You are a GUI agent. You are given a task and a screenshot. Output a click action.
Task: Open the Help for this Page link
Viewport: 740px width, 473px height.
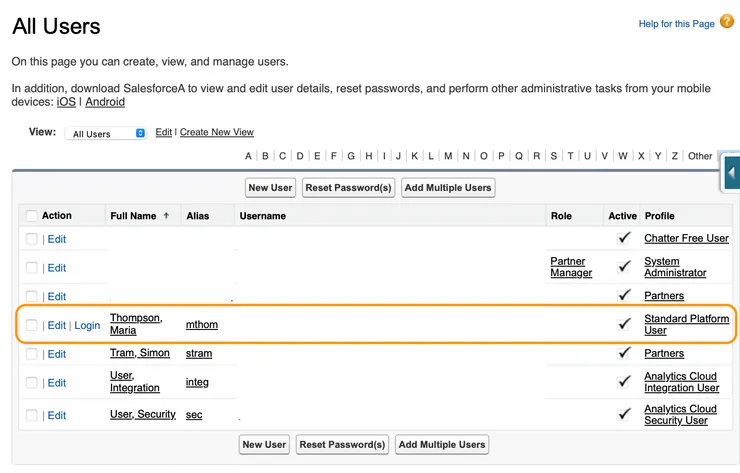(x=676, y=23)
